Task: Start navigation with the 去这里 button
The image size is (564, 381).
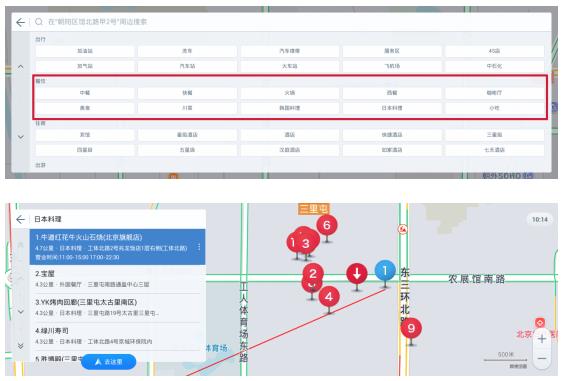Action: pyautogui.click(x=109, y=362)
